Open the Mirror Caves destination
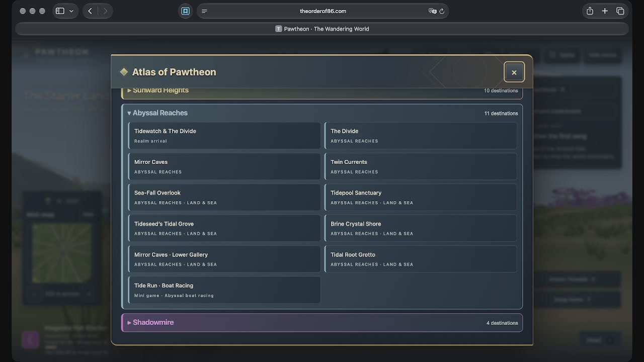Image resolution: width=644 pixels, height=362 pixels. (224, 166)
